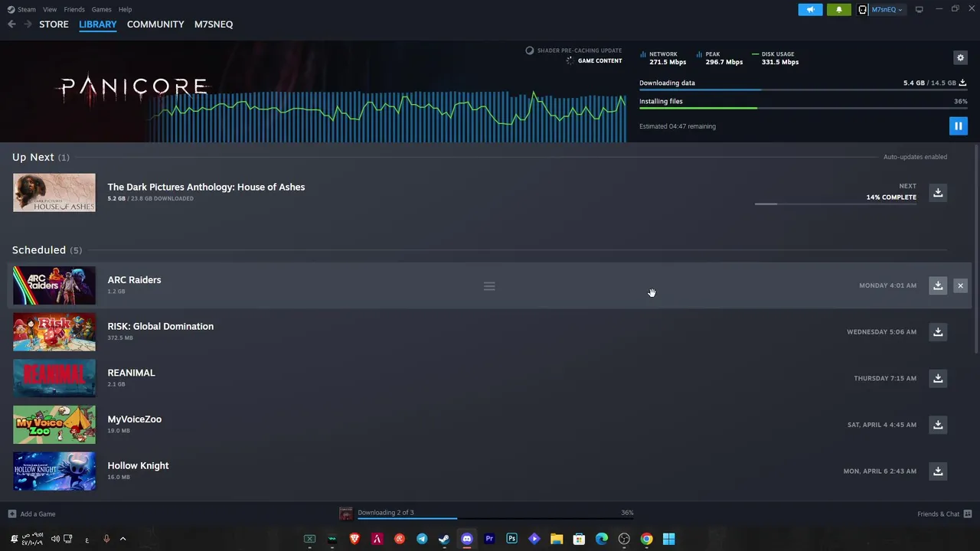Click Estimated 04:47 remaining text
Viewport: 980px width, 551px height.
coord(678,126)
